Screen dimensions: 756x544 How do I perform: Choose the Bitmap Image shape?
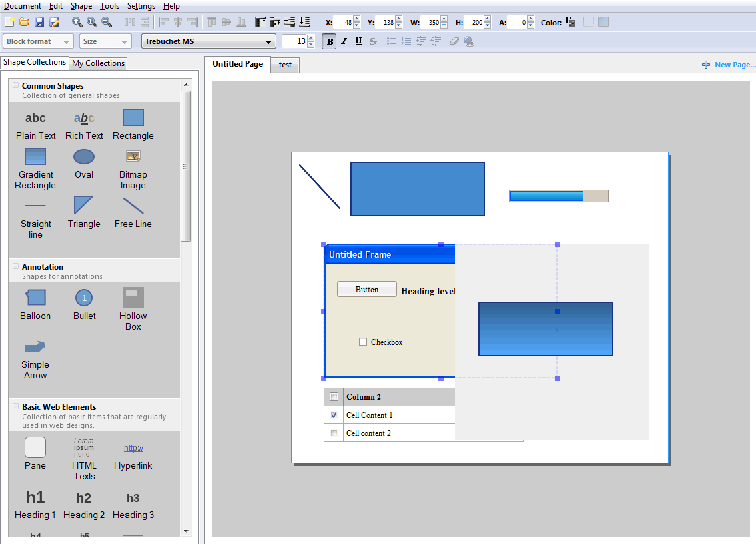pos(133,169)
